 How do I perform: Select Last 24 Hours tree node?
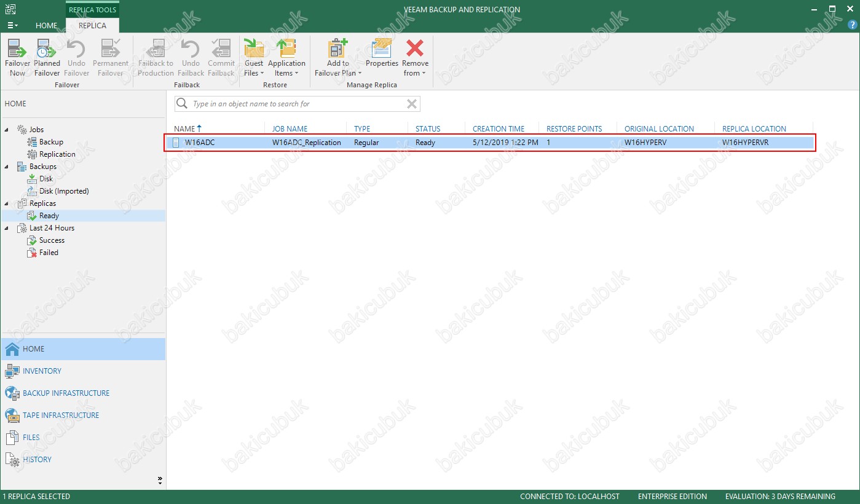pos(52,228)
